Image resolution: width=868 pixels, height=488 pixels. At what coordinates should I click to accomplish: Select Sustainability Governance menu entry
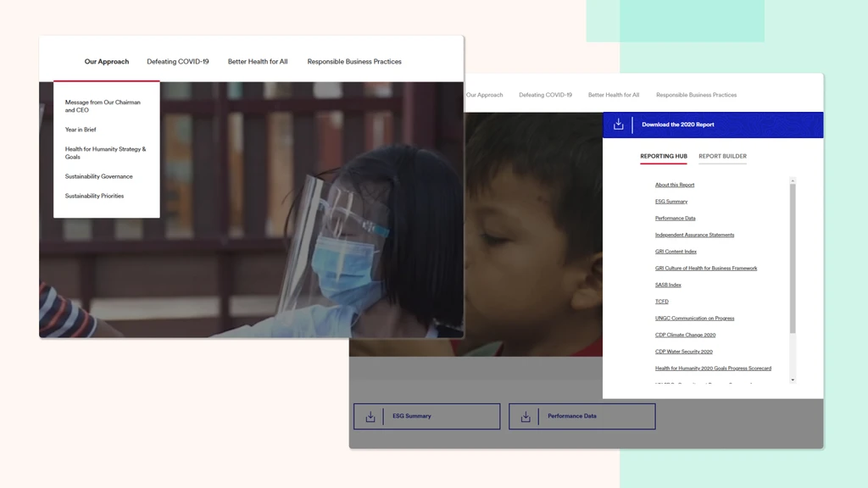tap(98, 176)
